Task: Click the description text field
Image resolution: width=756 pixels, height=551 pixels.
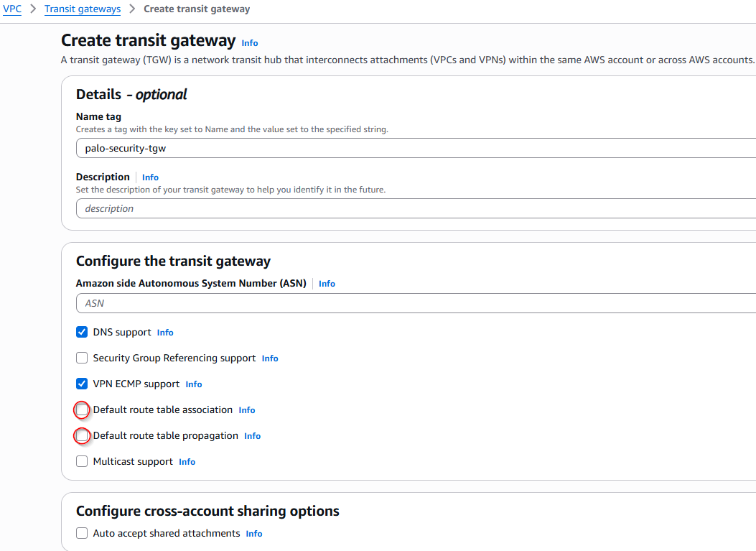Action: coord(415,208)
